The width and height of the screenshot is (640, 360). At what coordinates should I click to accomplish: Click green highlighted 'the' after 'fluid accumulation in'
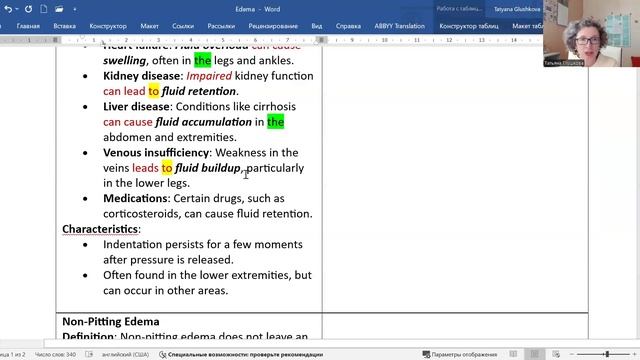(x=276, y=122)
